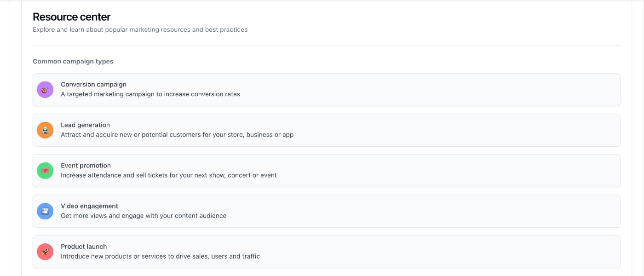Click the orange Lead generation icon
This screenshot has width=644, height=276.
coord(45,130)
